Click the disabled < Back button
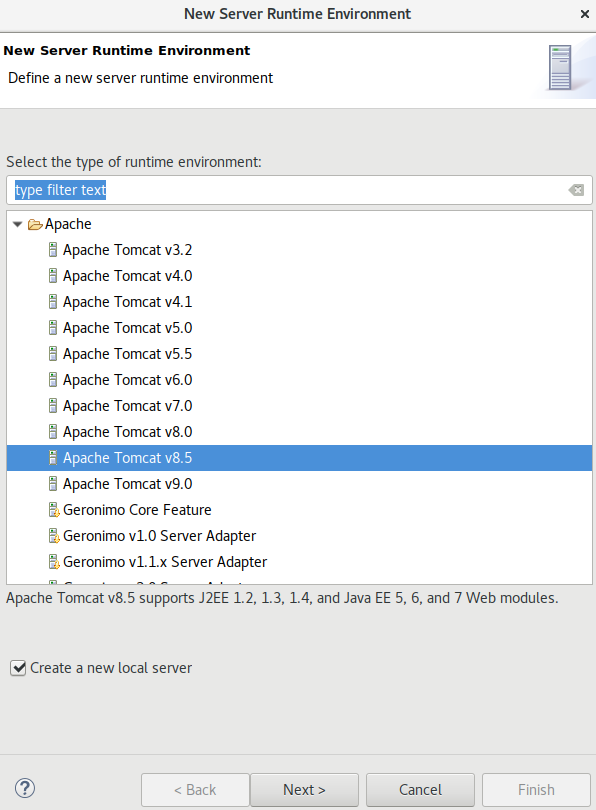Viewport: 596px width, 810px height. pos(195,790)
